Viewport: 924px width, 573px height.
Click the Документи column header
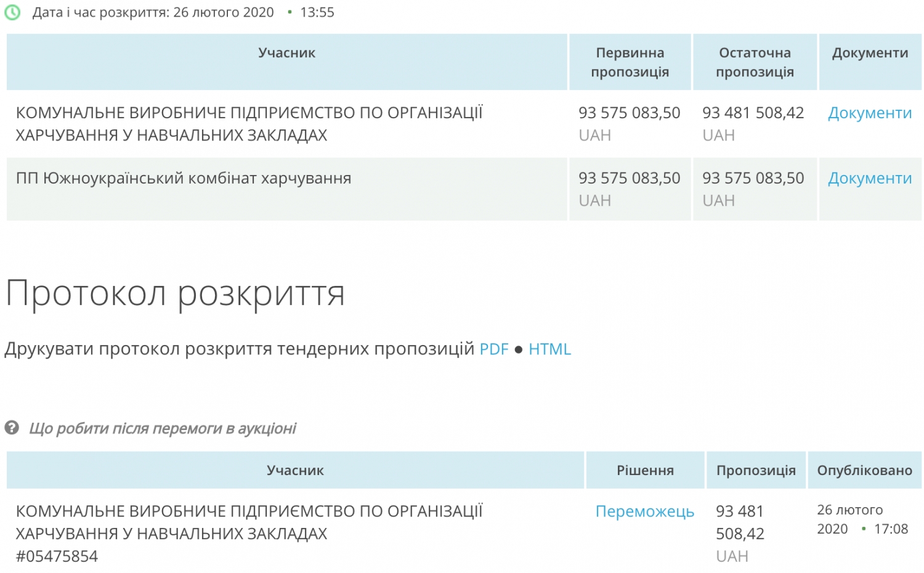click(x=870, y=53)
